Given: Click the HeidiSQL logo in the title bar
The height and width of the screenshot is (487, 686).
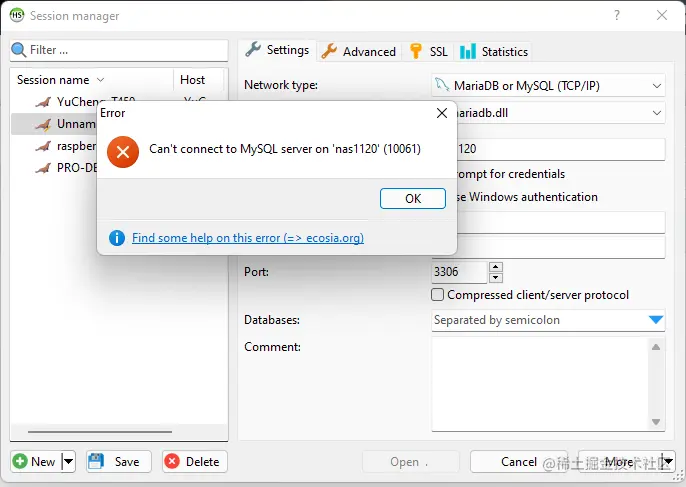Looking at the screenshot, I should point(17,15).
